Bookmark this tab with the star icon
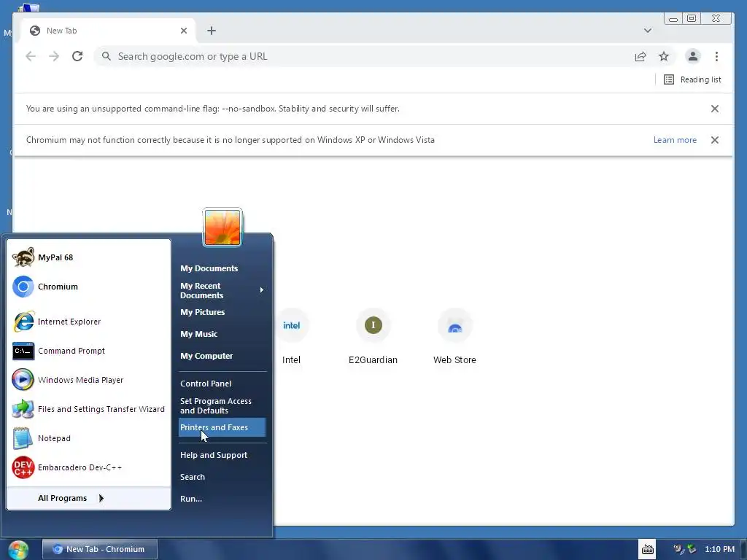Viewport: 747px width, 560px height. (664, 56)
